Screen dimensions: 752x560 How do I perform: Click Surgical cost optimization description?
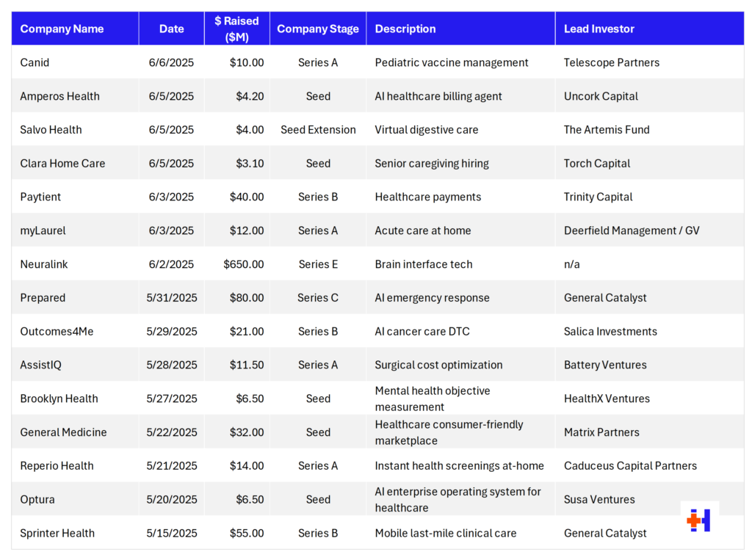(x=438, y=365)
